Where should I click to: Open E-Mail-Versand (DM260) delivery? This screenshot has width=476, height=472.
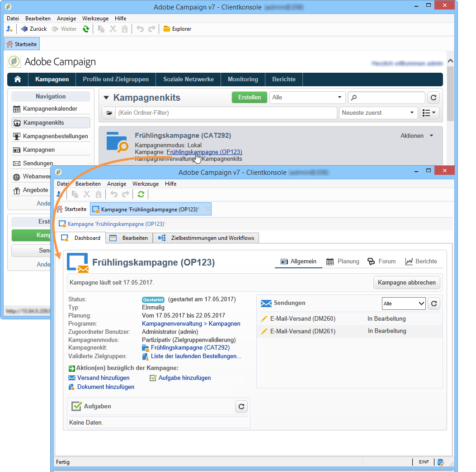point(303,319)
